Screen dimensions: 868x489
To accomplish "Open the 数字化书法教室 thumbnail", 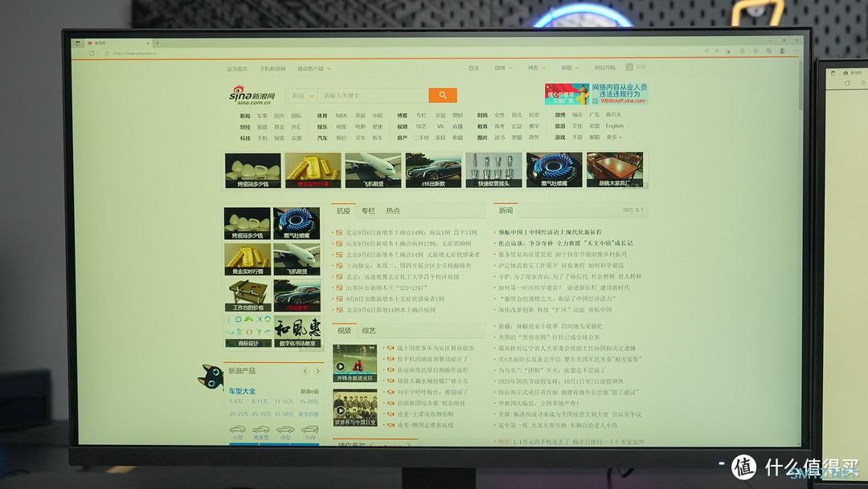I will pyautogui.click(x=297, y=332).
